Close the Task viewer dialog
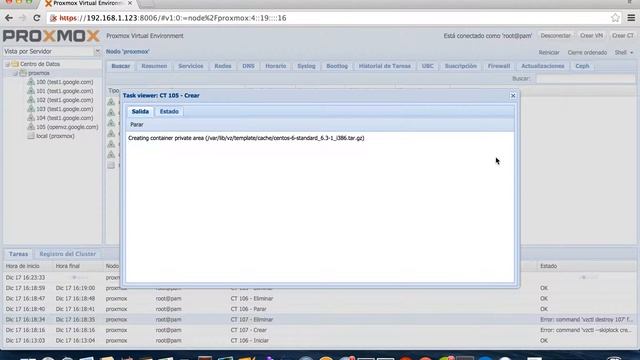Viewport: 640px width, 360px height. (x=513, y=96)
